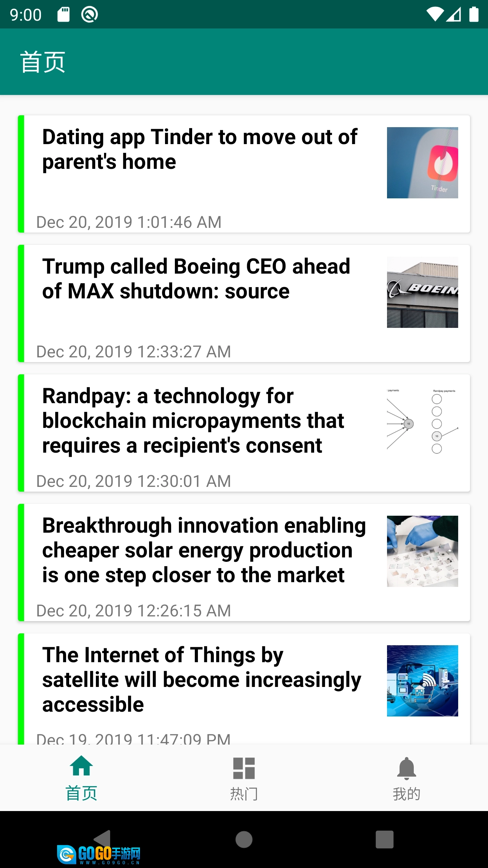The image size is (488, 868).
Task: Tap the circular notification icon in status bar
Action: tap(89, 15)
